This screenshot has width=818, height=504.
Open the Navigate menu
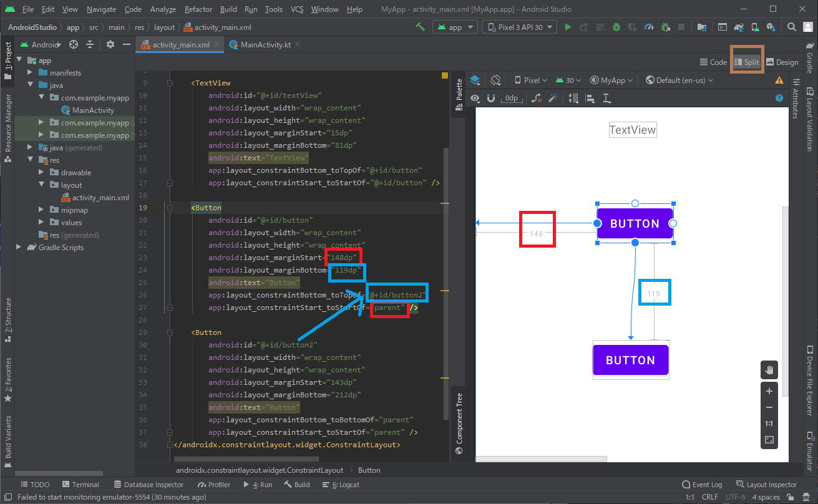pos(101,9)
